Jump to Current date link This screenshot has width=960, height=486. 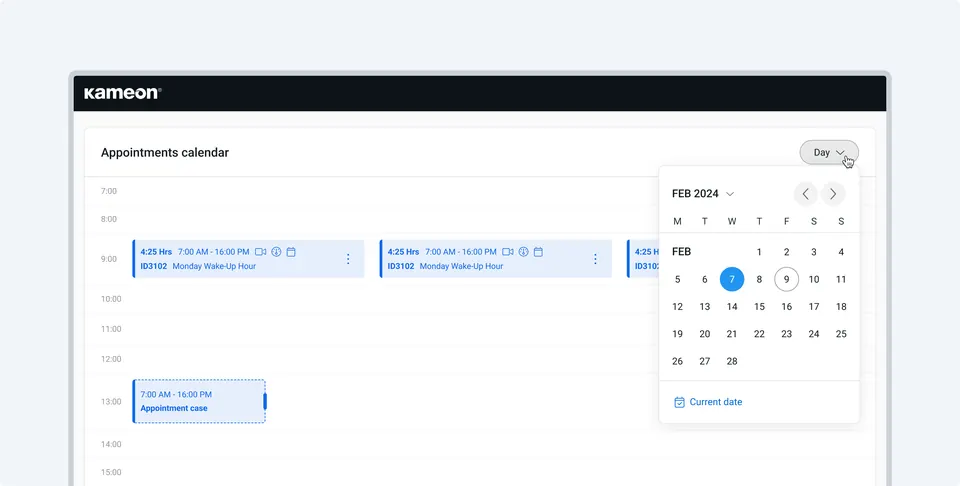(716, 402)
